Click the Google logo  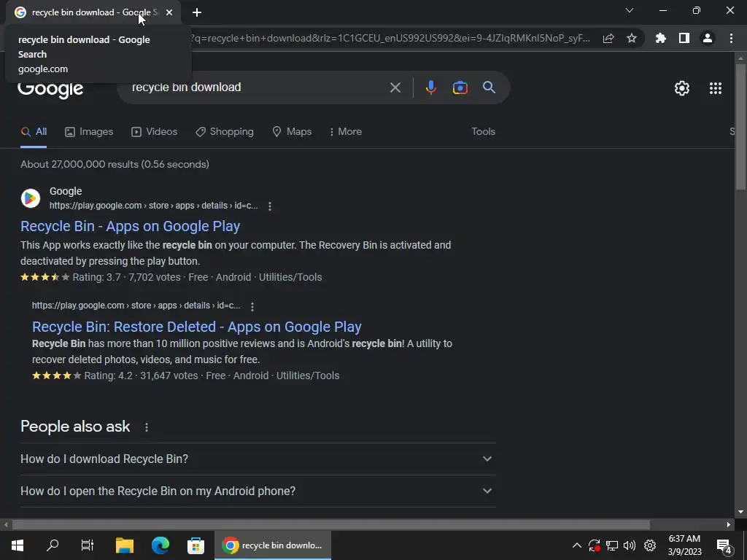(x=50, y=90)
